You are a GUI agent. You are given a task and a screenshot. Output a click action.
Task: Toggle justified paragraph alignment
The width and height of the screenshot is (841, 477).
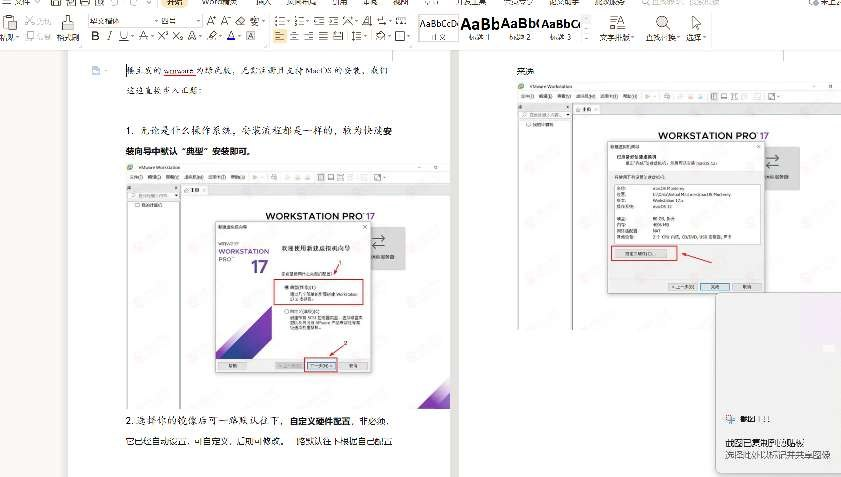(323, 36)
